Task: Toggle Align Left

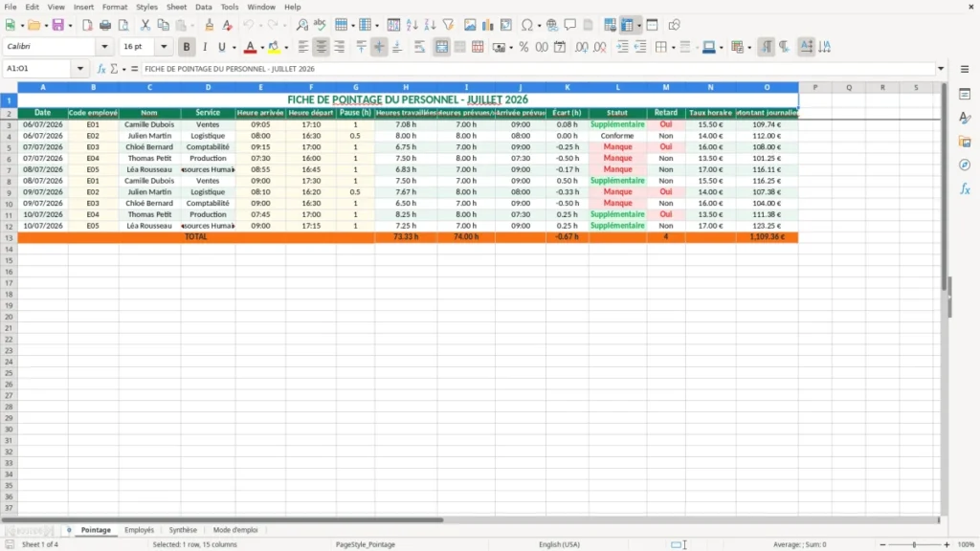Action: pyautogui.click(x=303, y=47)
